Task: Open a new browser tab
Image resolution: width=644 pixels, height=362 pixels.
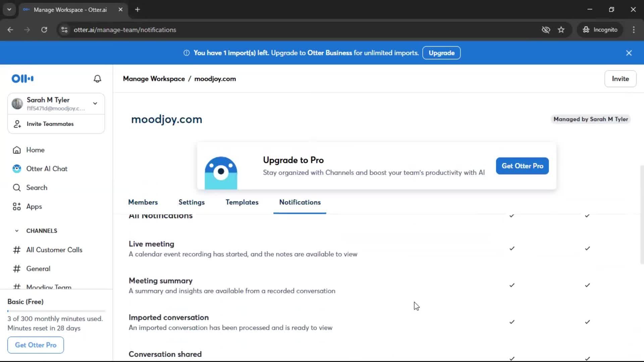Action: pyautogui.click(x=138, y=10)
